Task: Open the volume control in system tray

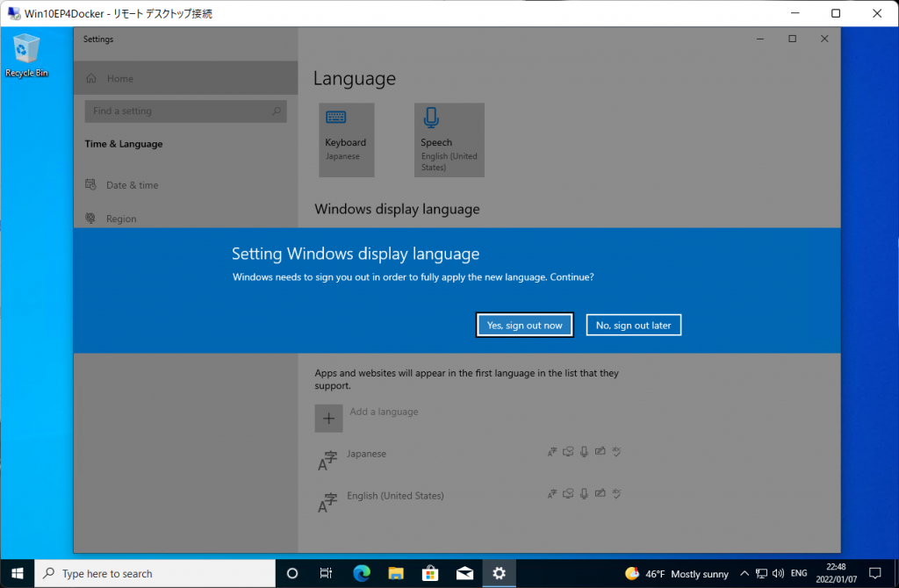Action: [778, 573]
